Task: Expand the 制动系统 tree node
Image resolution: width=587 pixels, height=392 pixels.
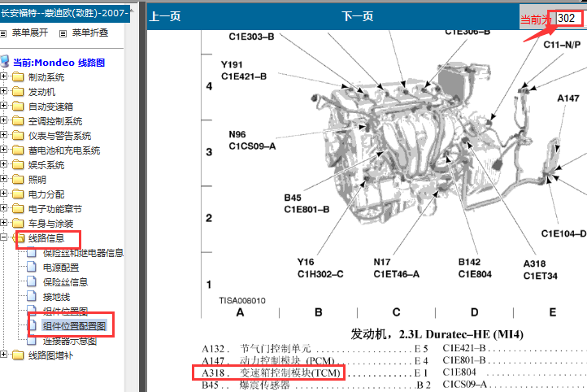Action: pyautogui.click(x=4, y=76)
